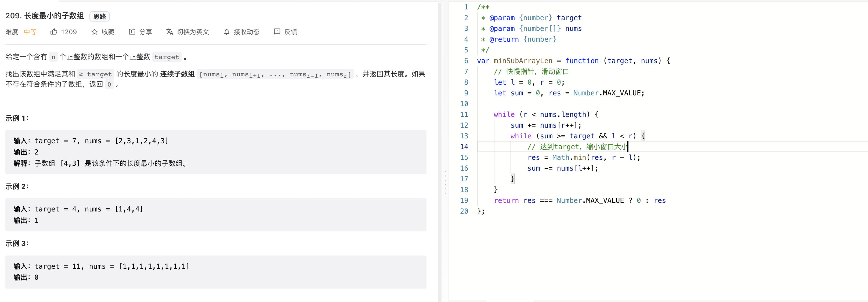Switch to English via 切换为英文
868x302 pixels.
point(193,32)
